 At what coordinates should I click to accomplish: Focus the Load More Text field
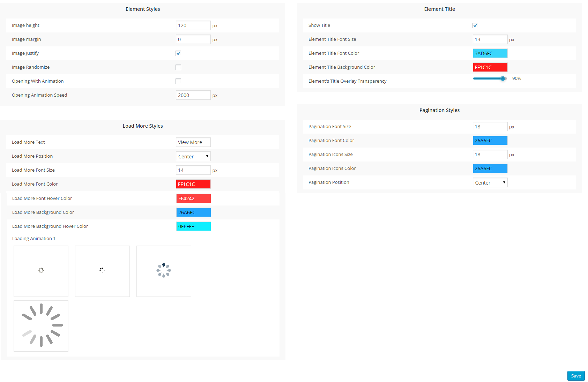tap(193, 142)
